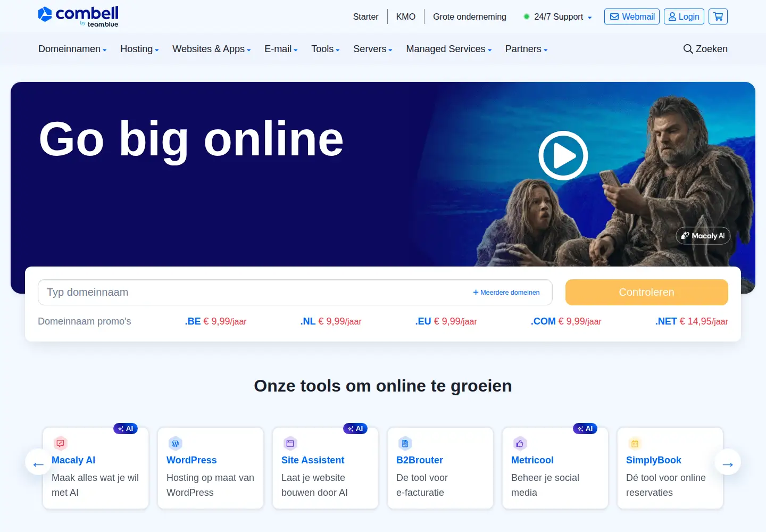Click the AI badge above Macaly AI card
This screenshot has width=766, height=532.
pyautogui.click(x=126, y=429)
